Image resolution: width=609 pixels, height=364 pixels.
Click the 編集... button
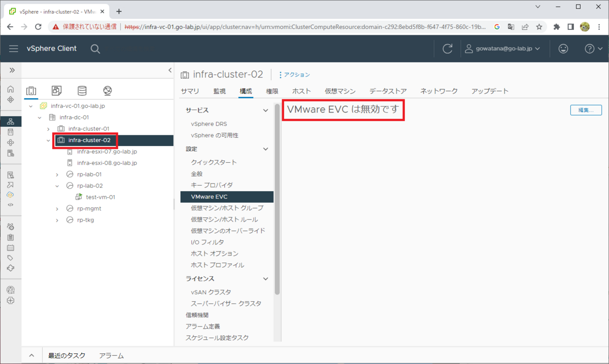586,110
